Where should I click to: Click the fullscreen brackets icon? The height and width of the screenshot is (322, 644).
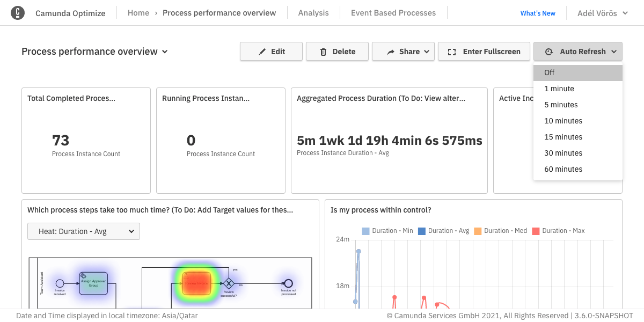pos(452,52)
